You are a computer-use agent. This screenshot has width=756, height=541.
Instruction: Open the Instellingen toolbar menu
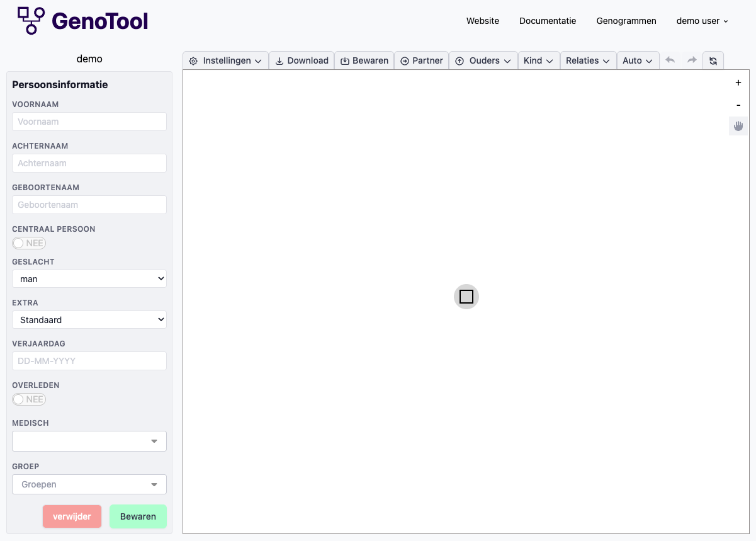[x=225, y=61]
